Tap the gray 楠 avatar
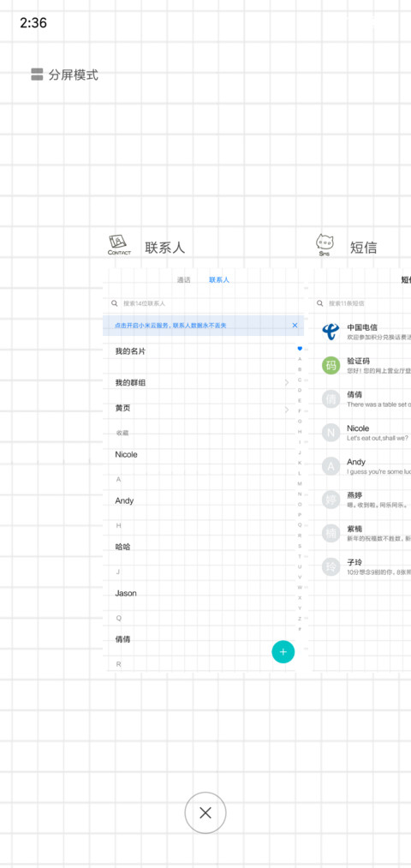Viewport: 411px width, 868px height. (x=331, y=533)
